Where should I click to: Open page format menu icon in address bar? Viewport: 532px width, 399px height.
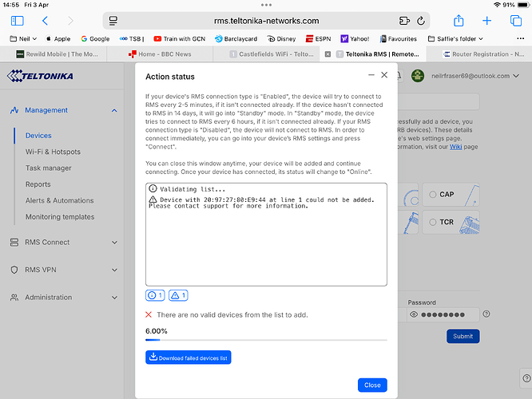click(x=113, y=21)
